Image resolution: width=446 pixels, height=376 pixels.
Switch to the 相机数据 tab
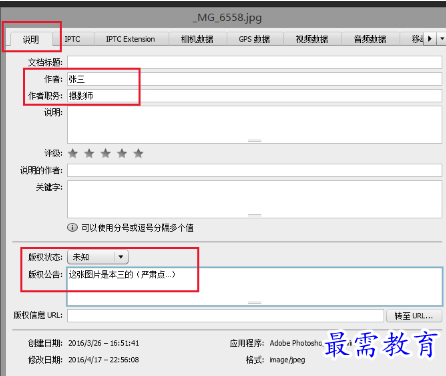coord(197,39)
